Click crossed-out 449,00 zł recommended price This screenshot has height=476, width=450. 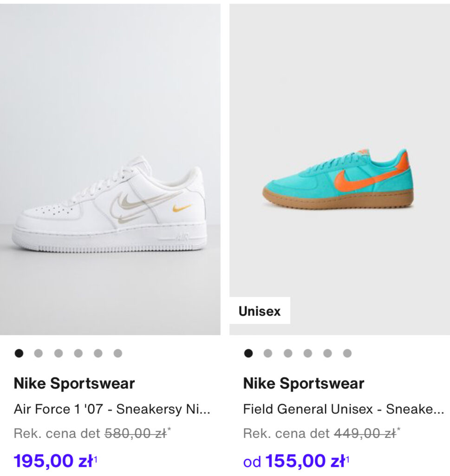[x=365, y=434]
